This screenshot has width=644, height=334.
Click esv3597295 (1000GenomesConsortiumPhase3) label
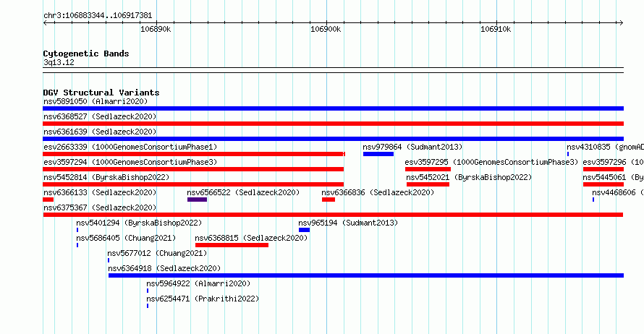pyautogui.click(x=491, y=162)
